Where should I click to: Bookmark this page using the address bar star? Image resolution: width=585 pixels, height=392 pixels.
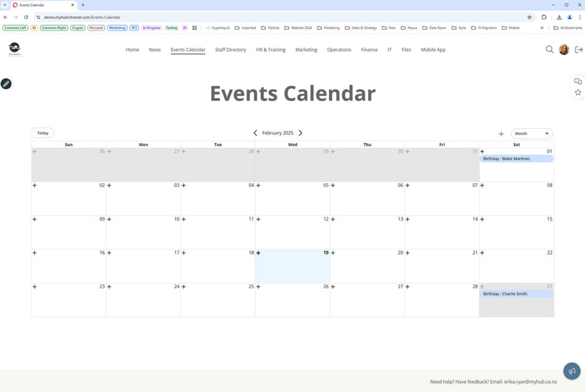[529, 17]
